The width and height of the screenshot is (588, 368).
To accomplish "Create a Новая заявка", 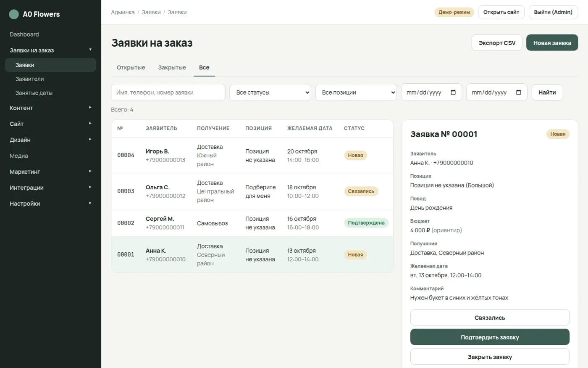I will [552, 43].
